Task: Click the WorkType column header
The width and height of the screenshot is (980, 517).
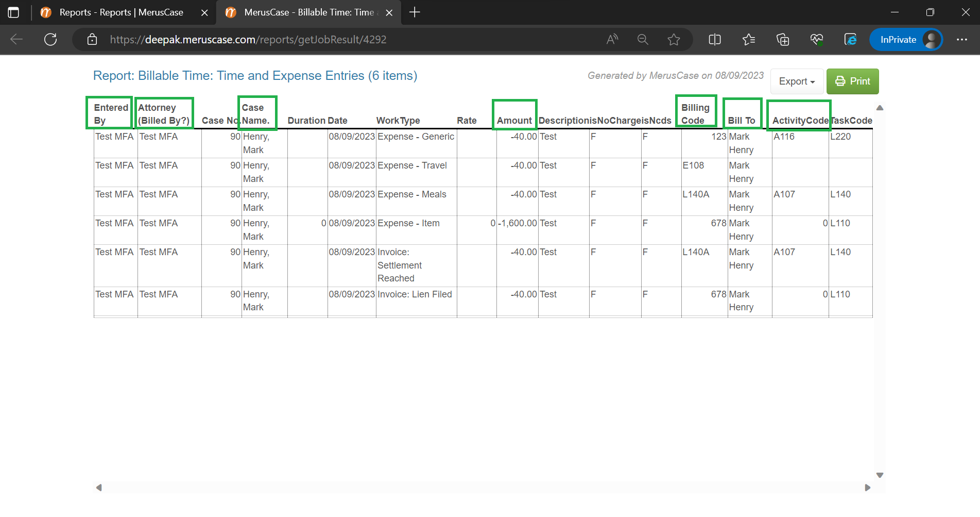Action: (x=398, y=121)
